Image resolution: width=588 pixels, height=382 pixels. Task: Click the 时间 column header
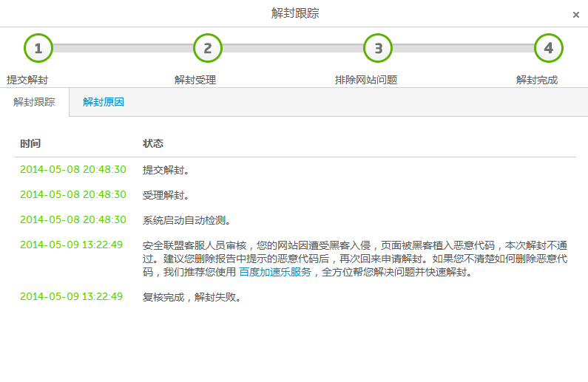click(30, 143)
